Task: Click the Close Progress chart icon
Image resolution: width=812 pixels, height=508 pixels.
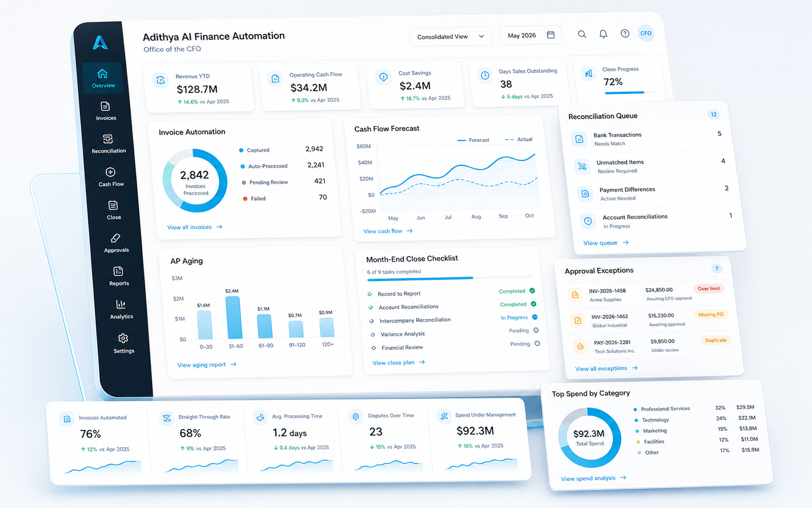Action: (x=589, y=73)
